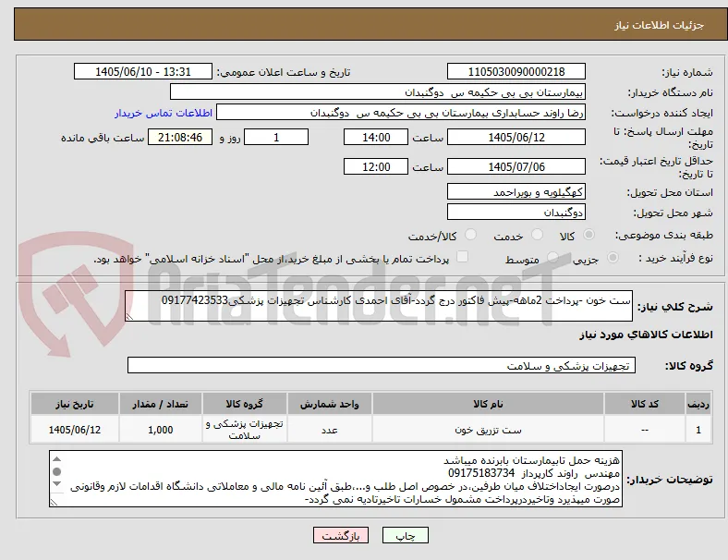The height and width of the screenshot is (560, 728).
Task: Click the quantity cell 1,000
Action: pos(160,430)
